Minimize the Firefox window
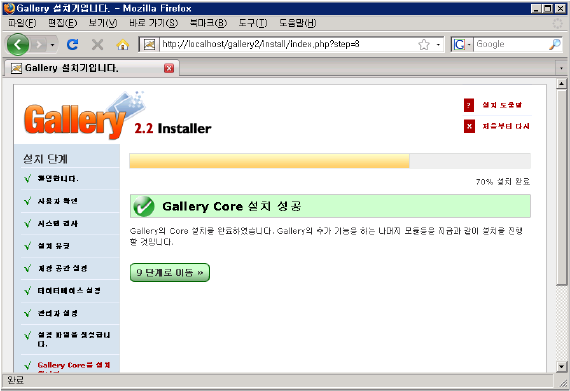This screenshot has height=391, width=570. pyautogui.click(x=535, y=9)
